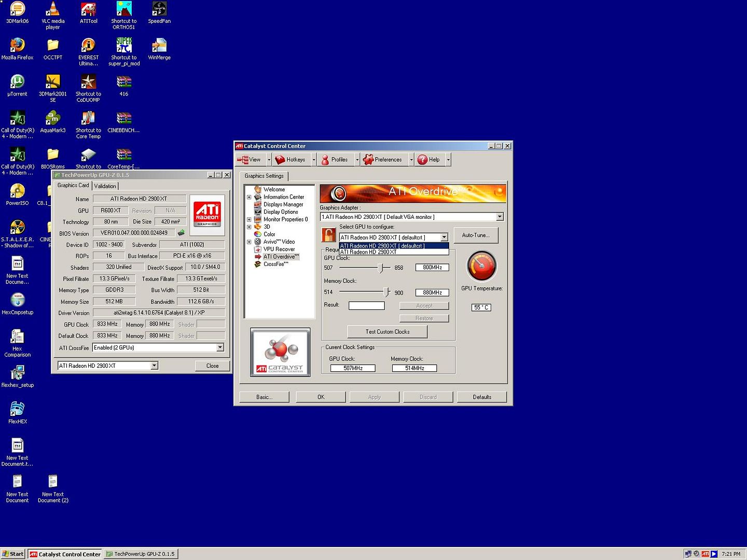Viewport: 747px width, 560px height.
Task: Click Close in GPU-Z window
Action: click(212, 366)
